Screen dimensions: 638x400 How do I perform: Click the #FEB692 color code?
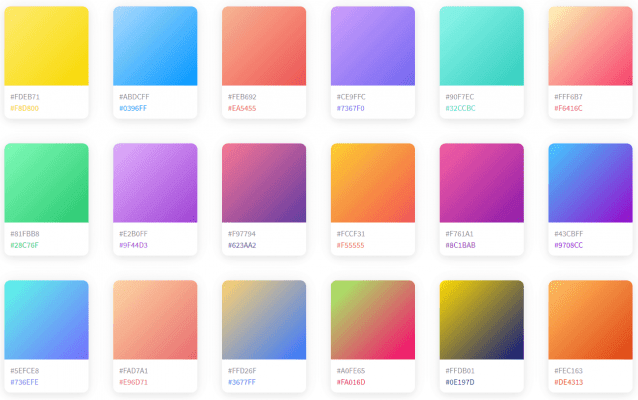pyautogui.click(x=242, y=97)
